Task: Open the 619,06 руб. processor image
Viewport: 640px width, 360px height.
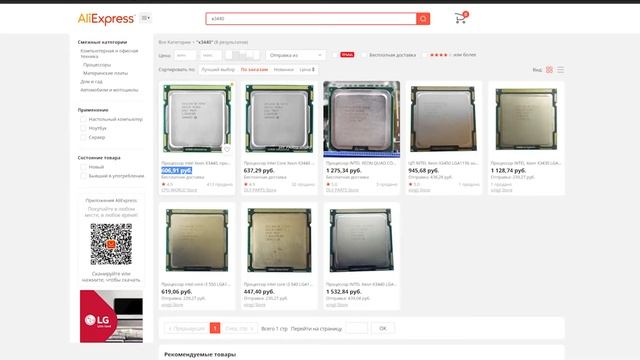Action: [x=197, y=240]
